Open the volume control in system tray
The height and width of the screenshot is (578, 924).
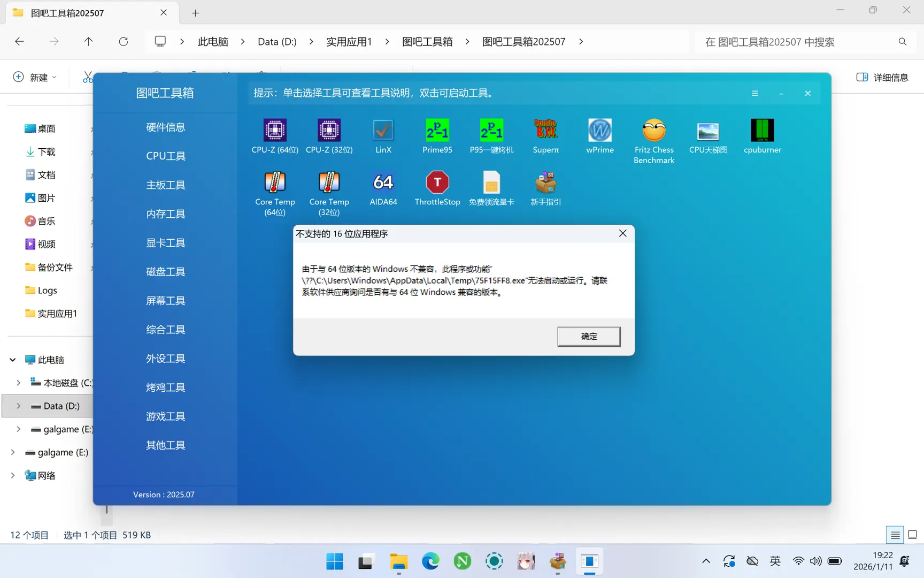pyautogui.click(x=815, y=561)
